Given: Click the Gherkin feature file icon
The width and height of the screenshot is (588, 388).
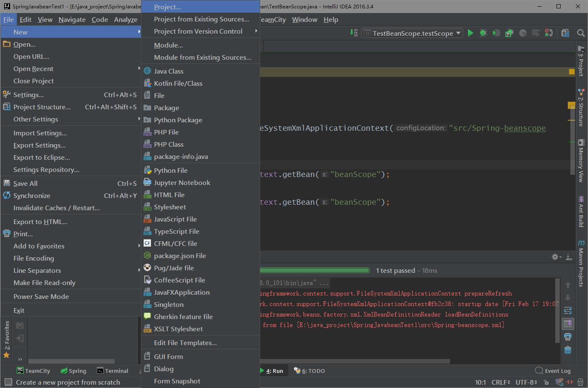Looking at the screenshot, I should click(x=147, y=317).
